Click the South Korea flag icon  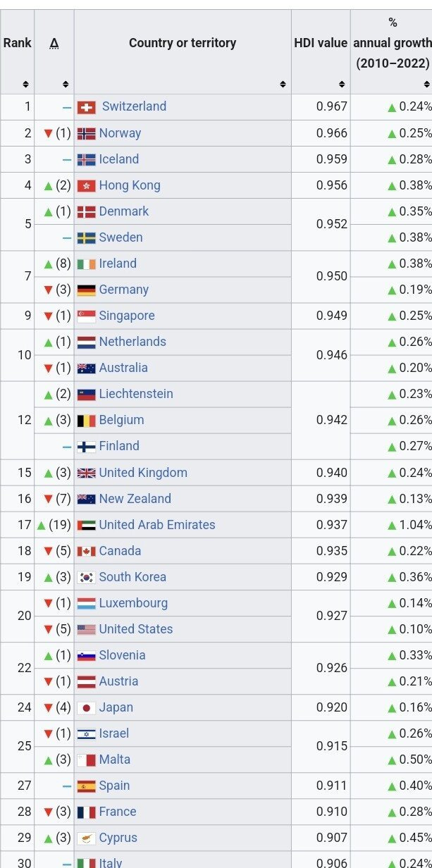pos(86,577)
